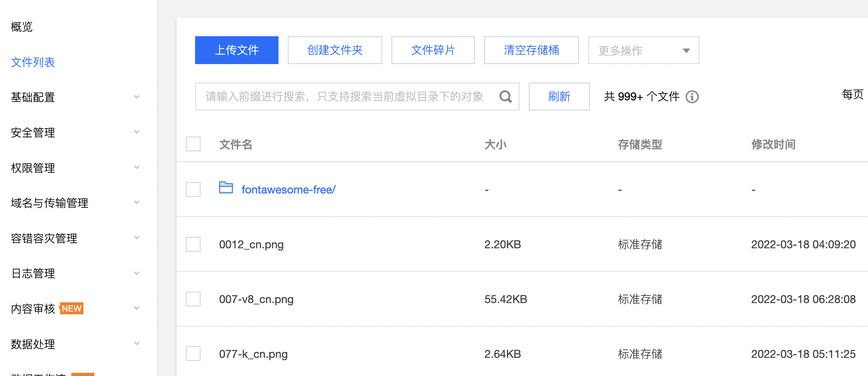Expand the 数据处理 chevron
The image size is (868, 376).
tap(137, 344)
